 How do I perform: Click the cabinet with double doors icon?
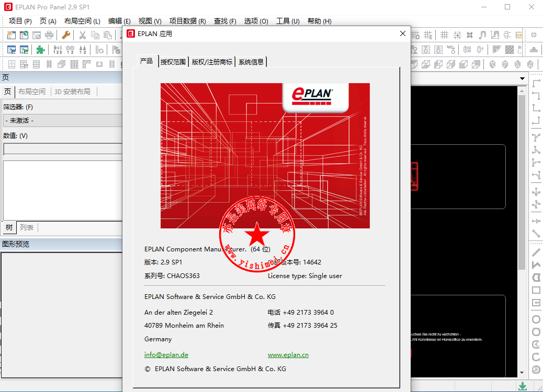(12, 64)
